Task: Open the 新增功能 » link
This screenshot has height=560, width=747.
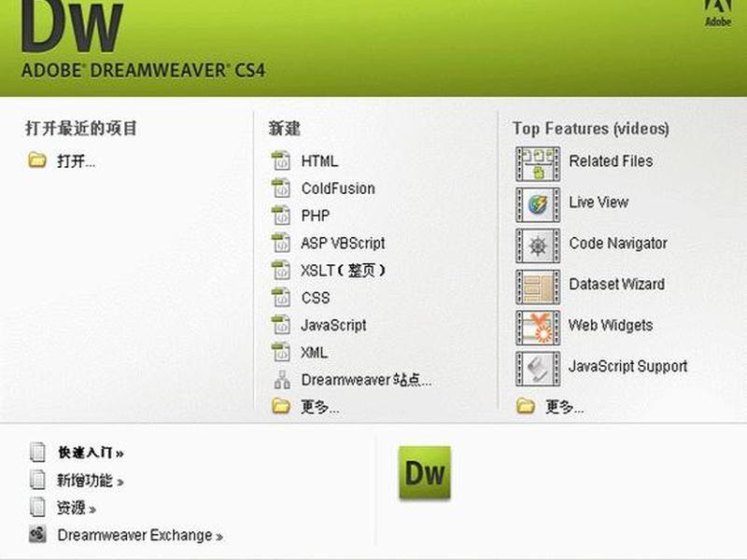Action: coord(91,481)
